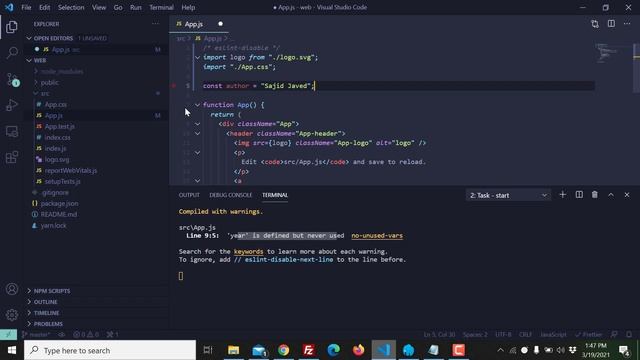
Task: Follow the no-unused-vars link in terminal
Action: (377, 236)
